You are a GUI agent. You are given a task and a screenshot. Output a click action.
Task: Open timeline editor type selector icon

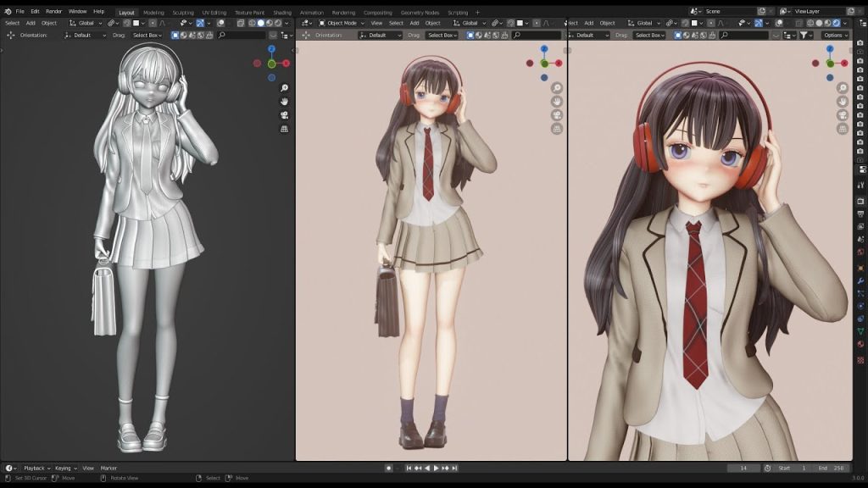click(x=10, y=468)
